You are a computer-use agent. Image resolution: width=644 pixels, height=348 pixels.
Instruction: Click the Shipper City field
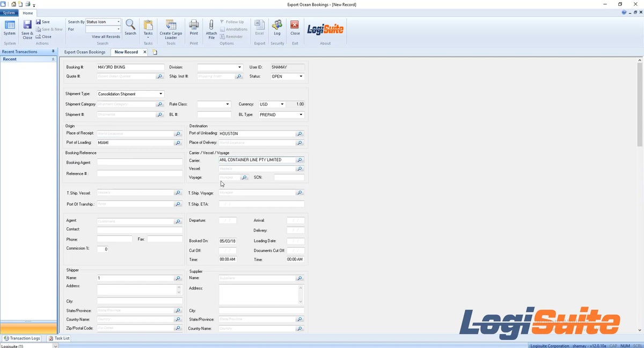[140, 301]
